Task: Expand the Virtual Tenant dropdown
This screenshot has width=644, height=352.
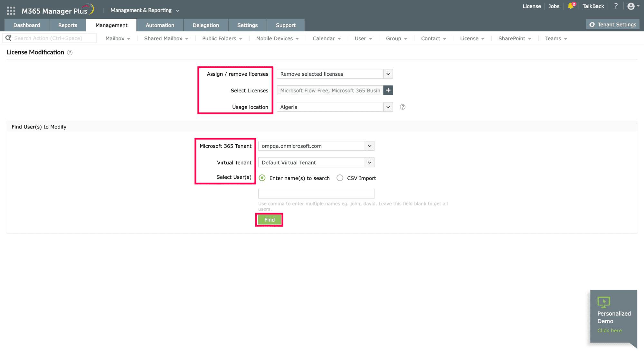Action: 369,162
